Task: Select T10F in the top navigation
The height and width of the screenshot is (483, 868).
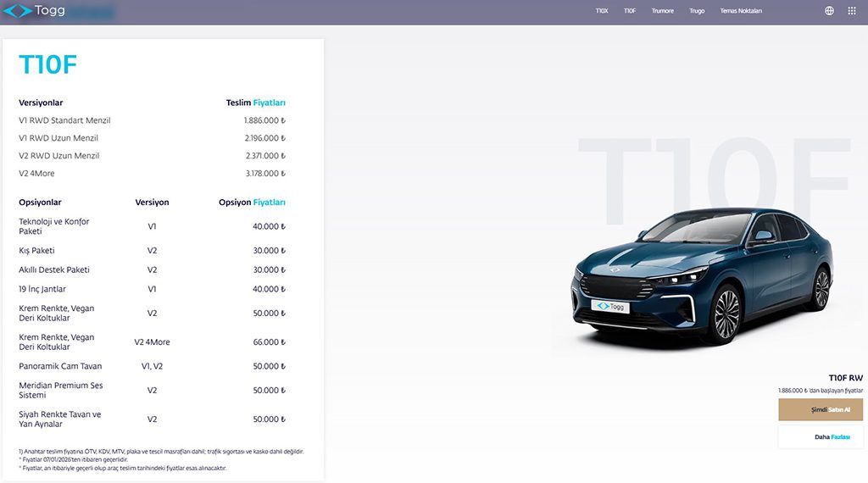Action: tap(630, 11)
